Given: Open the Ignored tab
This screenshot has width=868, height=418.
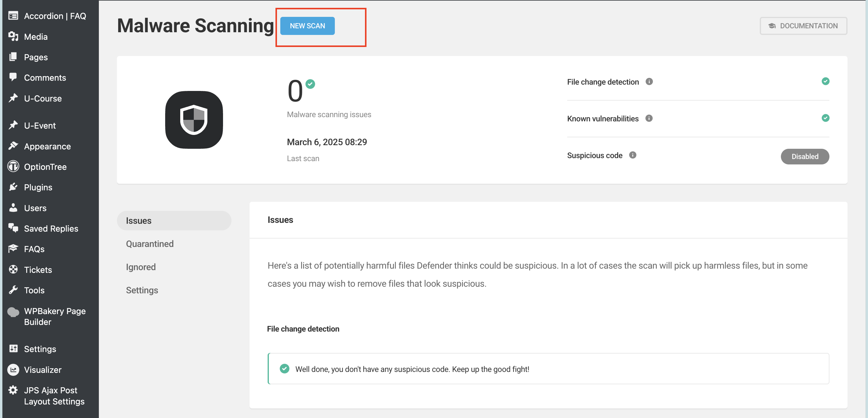Looking at the screenshot, I should pos(140,267).
